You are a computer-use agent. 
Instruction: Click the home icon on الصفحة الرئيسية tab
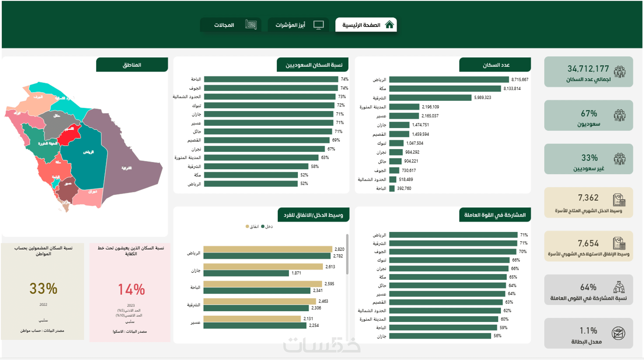(389, 25)
